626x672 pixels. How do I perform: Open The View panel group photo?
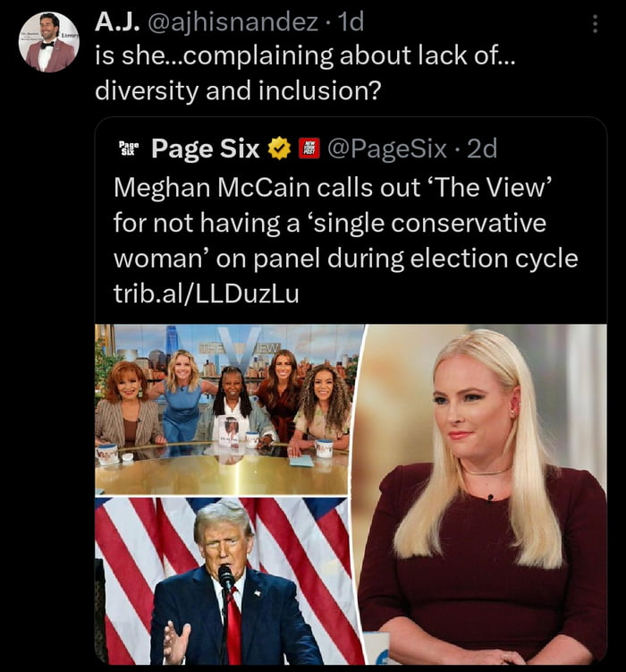point(230,410)
